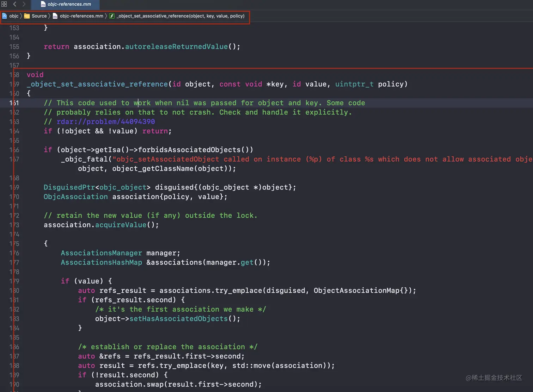Click the acquireValue method call

point(121,225)
